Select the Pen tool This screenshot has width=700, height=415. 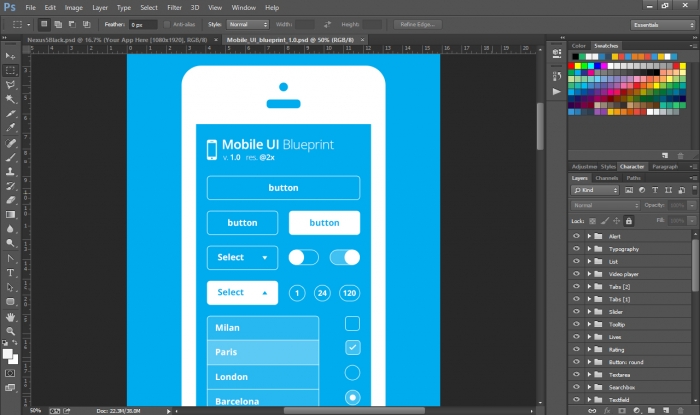point(10,258)
